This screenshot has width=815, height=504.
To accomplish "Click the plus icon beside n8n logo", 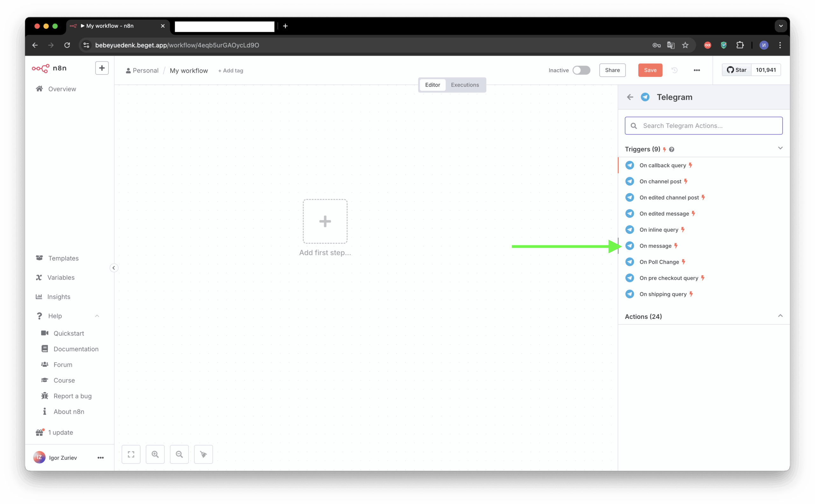I will tap(102, 68).
